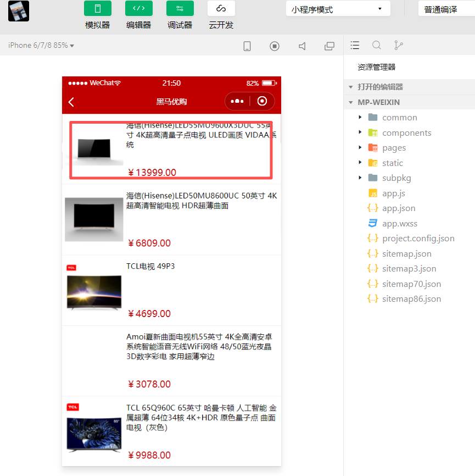The width and height of the screenshot is (475, 476).
Task: Show the file list explorer icon
Action: point(355,45)
